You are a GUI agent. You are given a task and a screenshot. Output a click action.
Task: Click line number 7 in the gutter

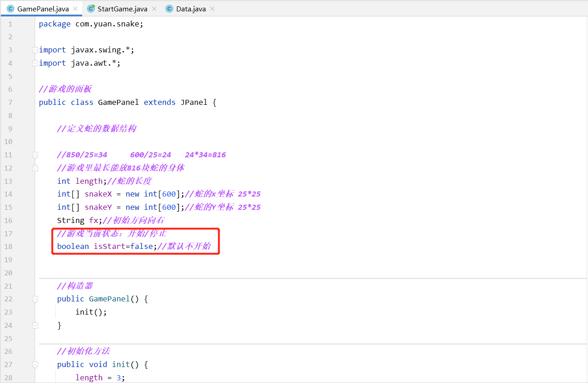10,102
